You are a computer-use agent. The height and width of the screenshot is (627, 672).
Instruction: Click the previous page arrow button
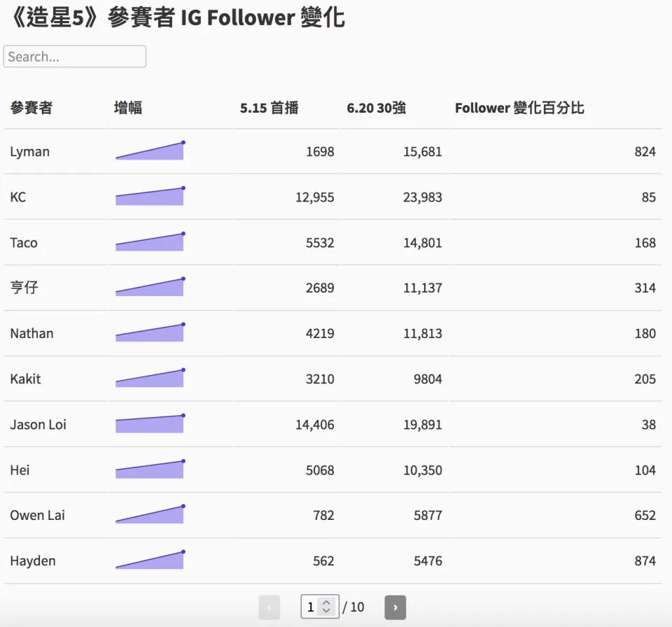click(x=269, y=607)
